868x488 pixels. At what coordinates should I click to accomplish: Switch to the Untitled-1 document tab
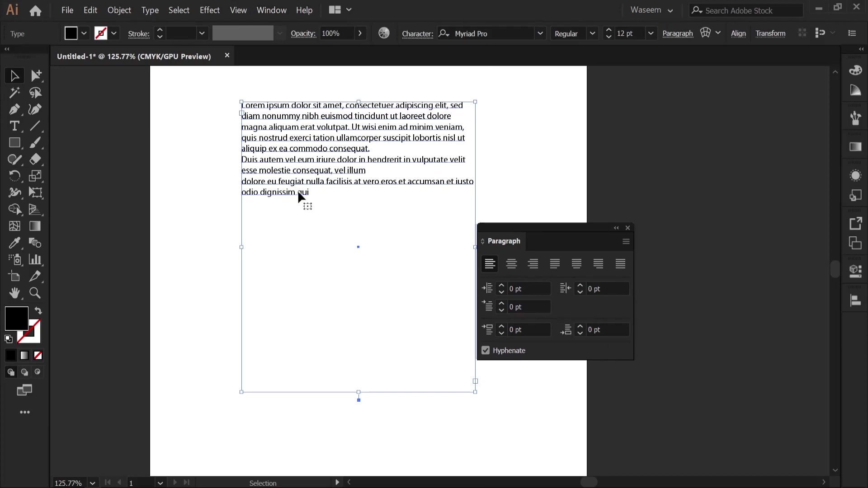pos(133,56)
